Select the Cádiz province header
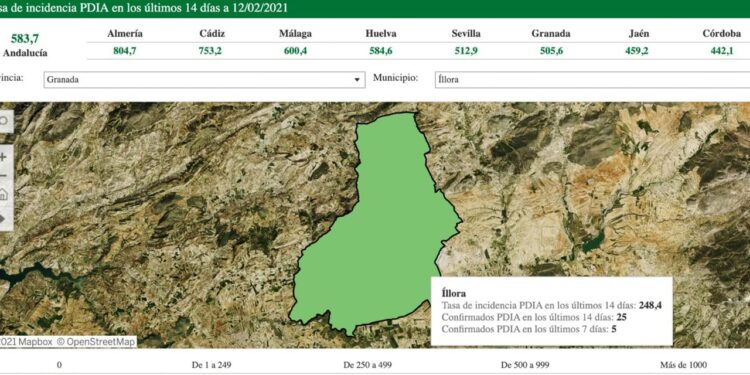Screen dimensions: 750x375 tap(212, 34)
